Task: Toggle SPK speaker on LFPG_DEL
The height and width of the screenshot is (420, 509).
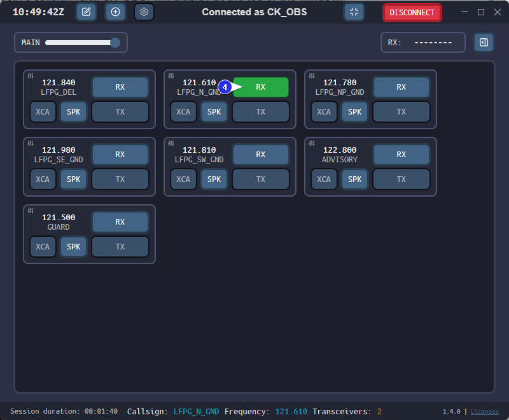Action: pyautogui.click(x=74, y=111)
